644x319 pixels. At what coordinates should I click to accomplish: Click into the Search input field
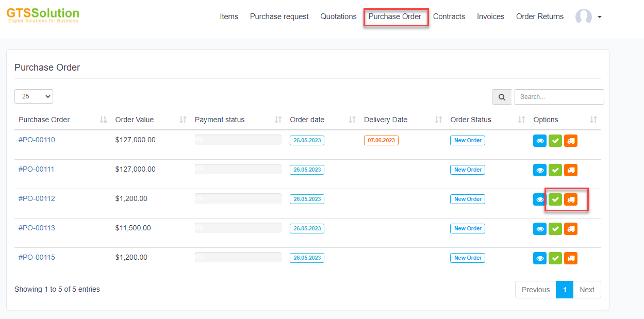559,97
